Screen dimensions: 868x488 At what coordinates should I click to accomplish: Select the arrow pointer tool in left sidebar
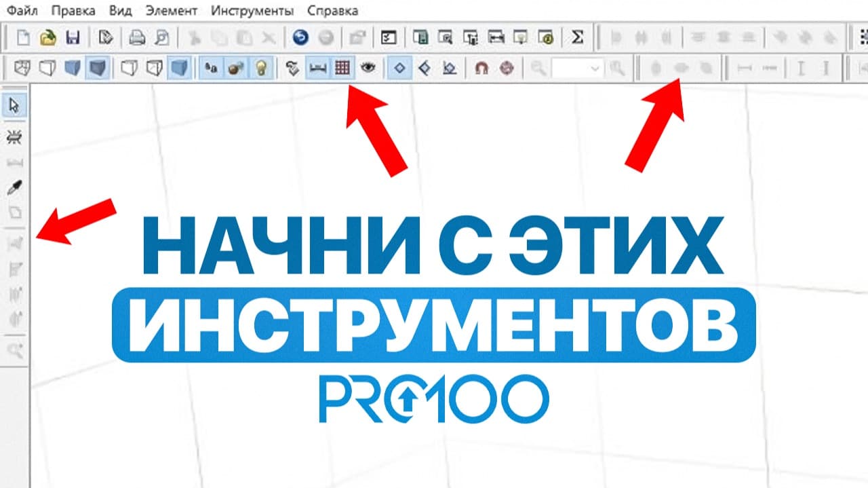click(14, 105)
